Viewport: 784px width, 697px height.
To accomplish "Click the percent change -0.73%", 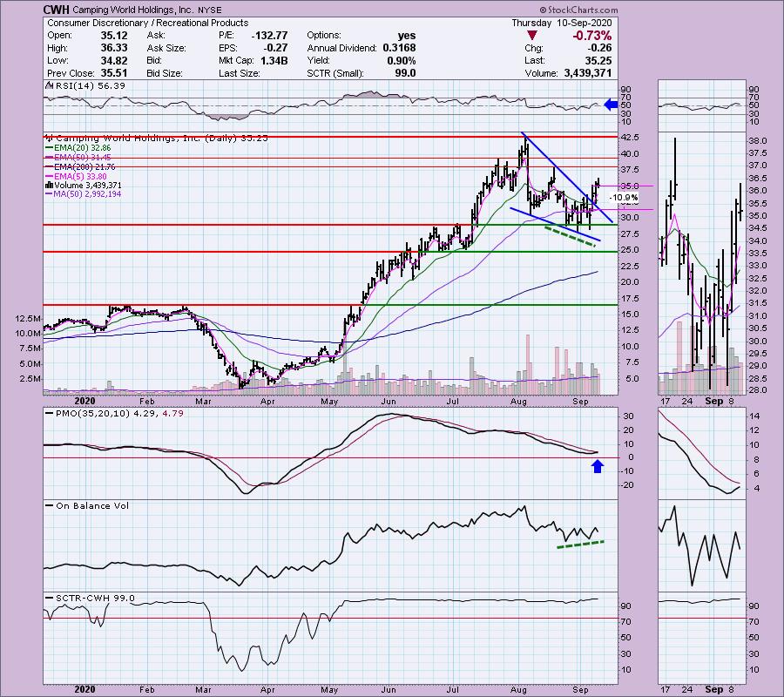I will coord(592,36).
